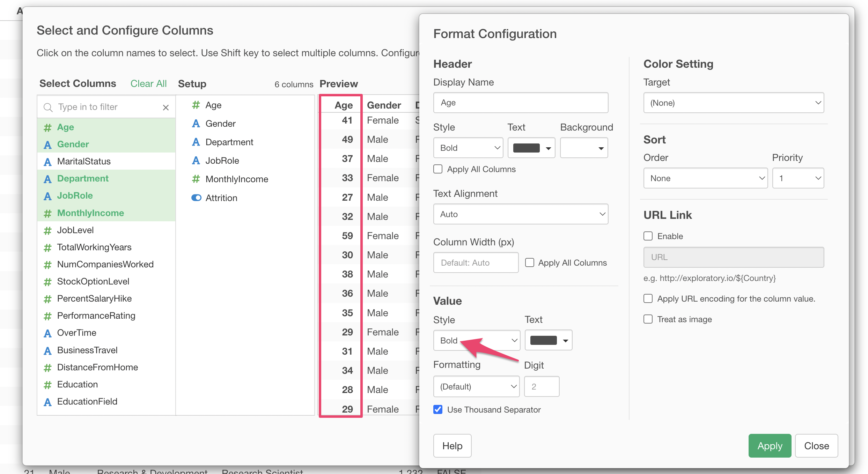This screenshot has height=474, width=868.
Task: Disable the Use Thousand Separator checkbox
Action: click(438, 409)
